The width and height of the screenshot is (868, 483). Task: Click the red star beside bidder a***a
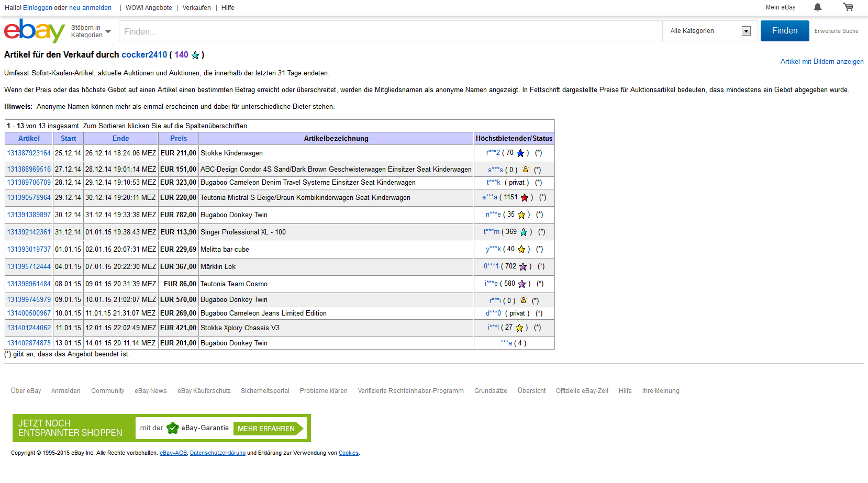click(525, 197)
